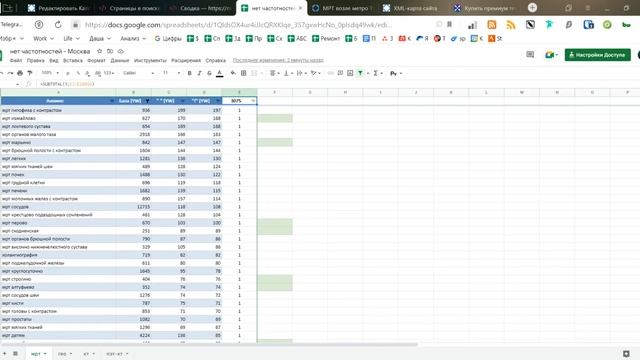Toggle italic formatting
Viewport: 640px width, 360px height.
click(x=199, y=73)
